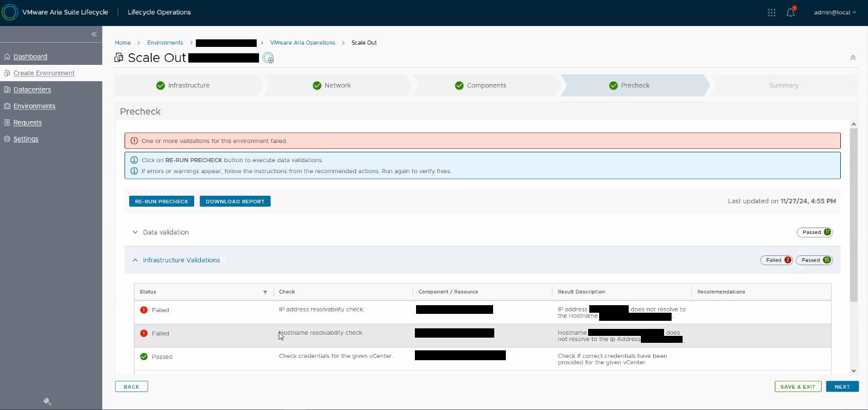Click the Datacenters icon in sidebar
The image size is (868, 410).
point(7,90)
